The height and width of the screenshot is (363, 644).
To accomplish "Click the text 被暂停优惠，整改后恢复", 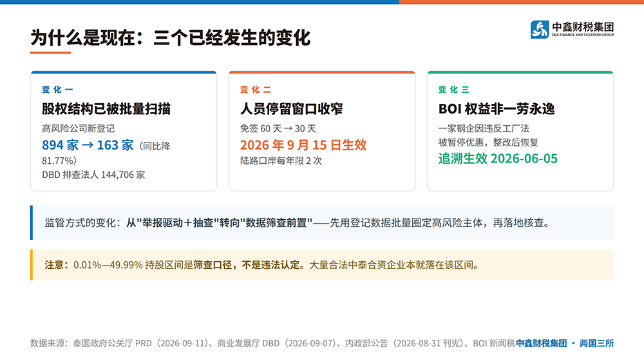I will pyautogui.click(x=488, y=142).
